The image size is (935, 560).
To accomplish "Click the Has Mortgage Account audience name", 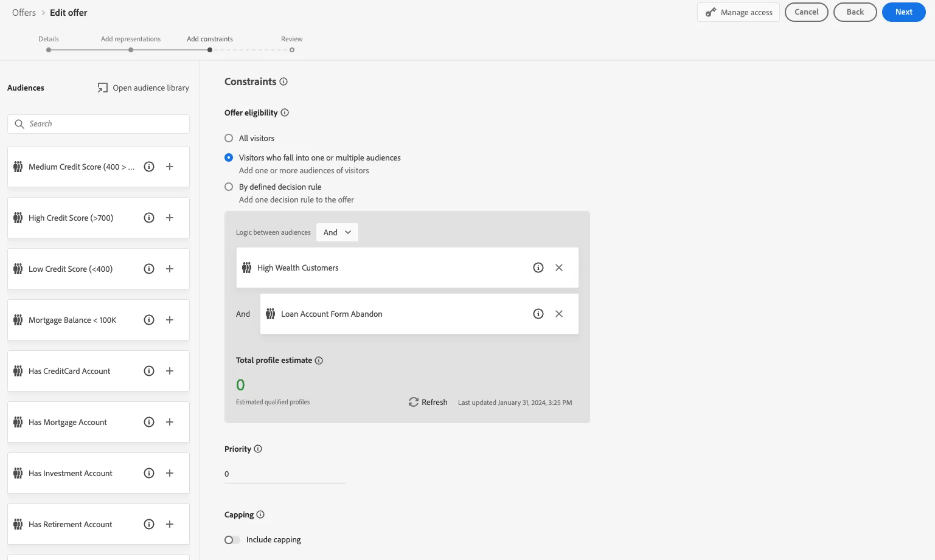I will pos(68,422).
